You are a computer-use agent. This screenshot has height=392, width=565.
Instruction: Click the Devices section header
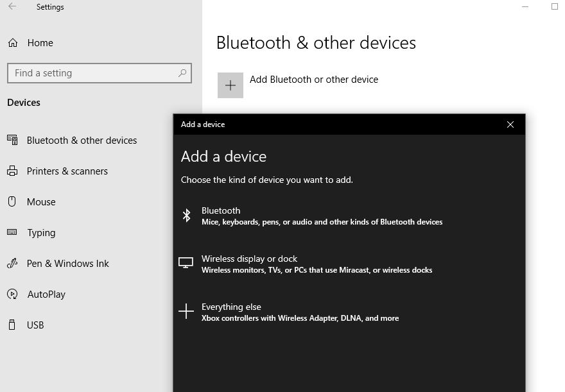point(24,103)
